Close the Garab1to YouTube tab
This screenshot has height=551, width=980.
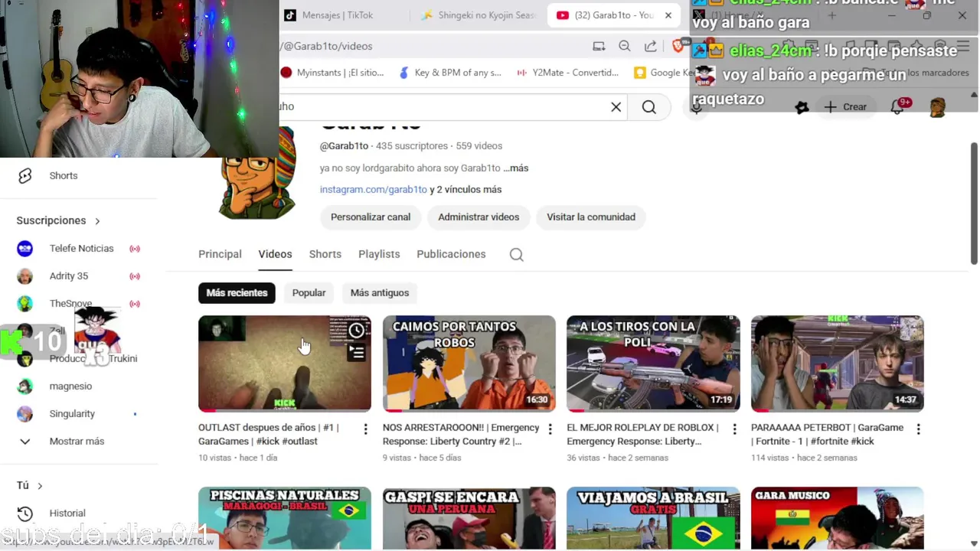(x=668, y=15)
